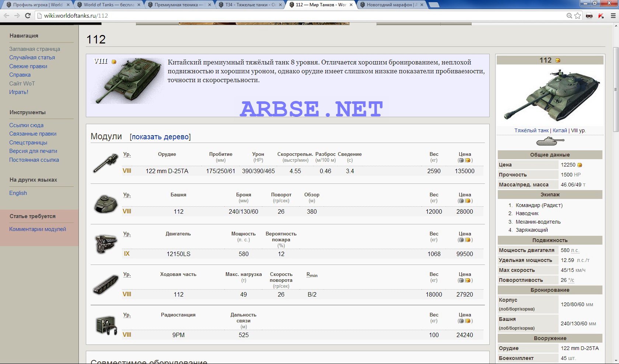Click the heavy tank class silhouette icon
The height and width of the screenshot is (364, 619).
[550, 141]
